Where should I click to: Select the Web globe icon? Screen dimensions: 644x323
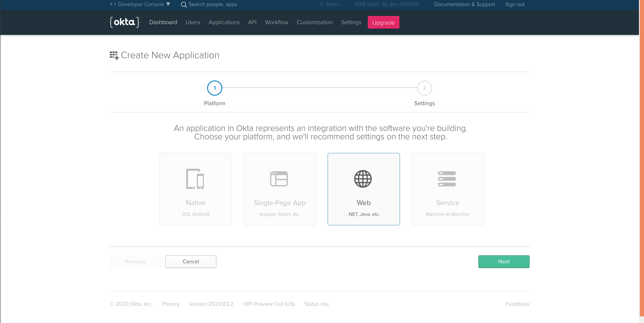(x=363, y=179)
